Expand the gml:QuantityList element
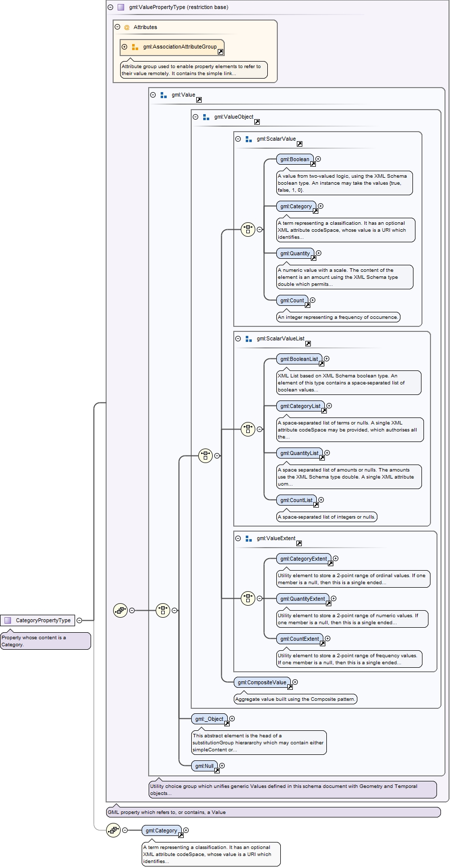The height and width of the screenshot is (868, 450). [327, 453]
